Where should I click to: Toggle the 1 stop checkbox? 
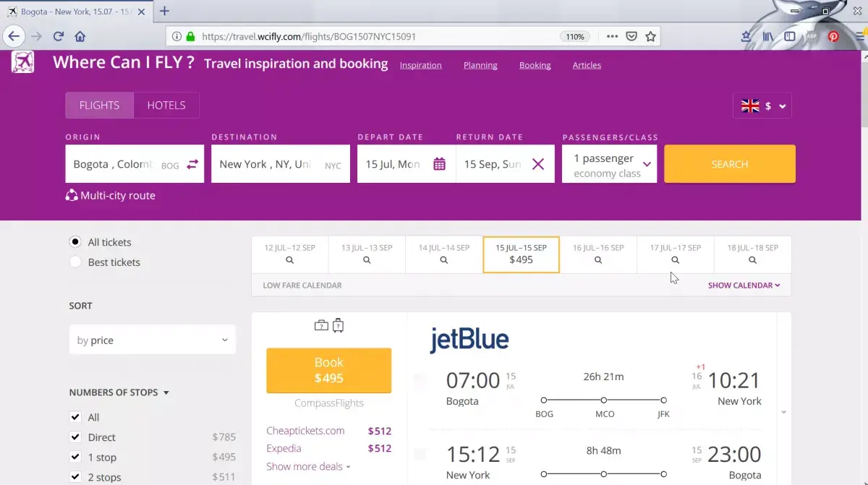coord(75,458)
